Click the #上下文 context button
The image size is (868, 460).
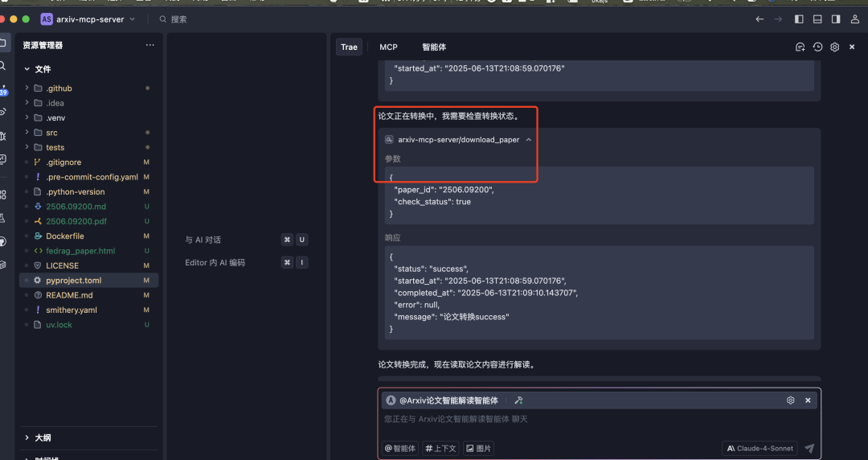click(x=441, y=449)
